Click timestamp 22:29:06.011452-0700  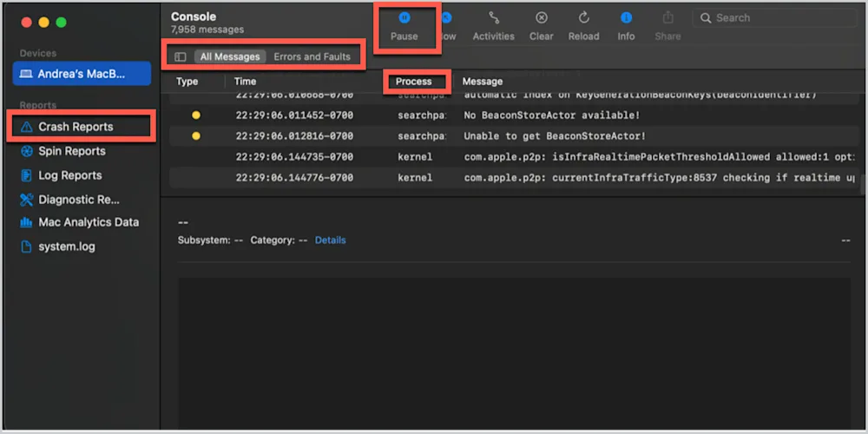[x=294, y=115]
